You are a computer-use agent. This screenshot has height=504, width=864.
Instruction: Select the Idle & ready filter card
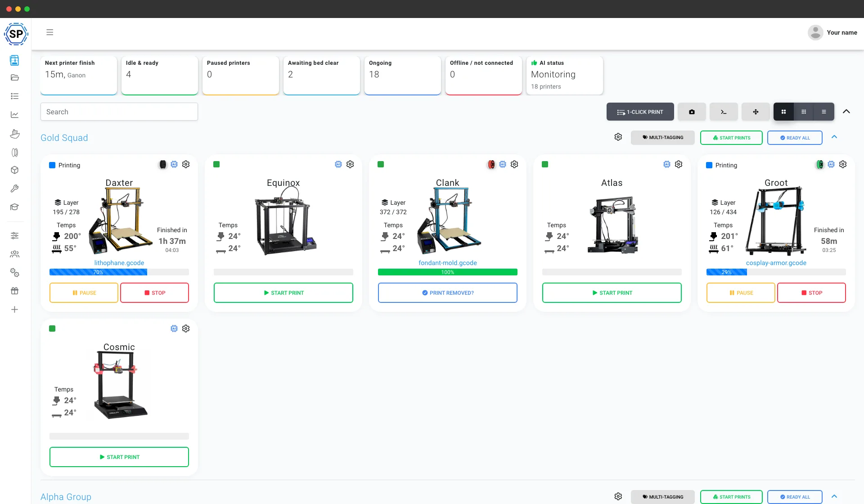tap(160, 75)
